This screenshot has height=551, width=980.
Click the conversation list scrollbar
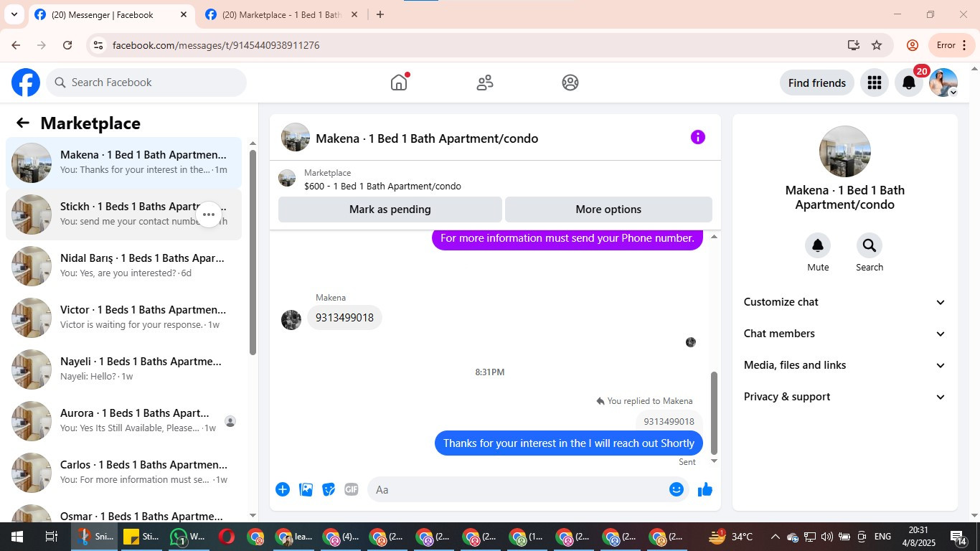coord(253,252)
